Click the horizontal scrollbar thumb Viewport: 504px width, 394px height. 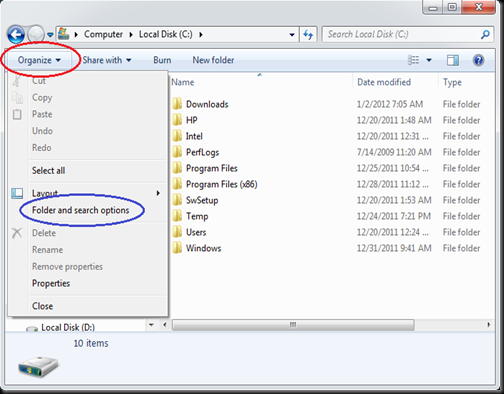(293, 325)
